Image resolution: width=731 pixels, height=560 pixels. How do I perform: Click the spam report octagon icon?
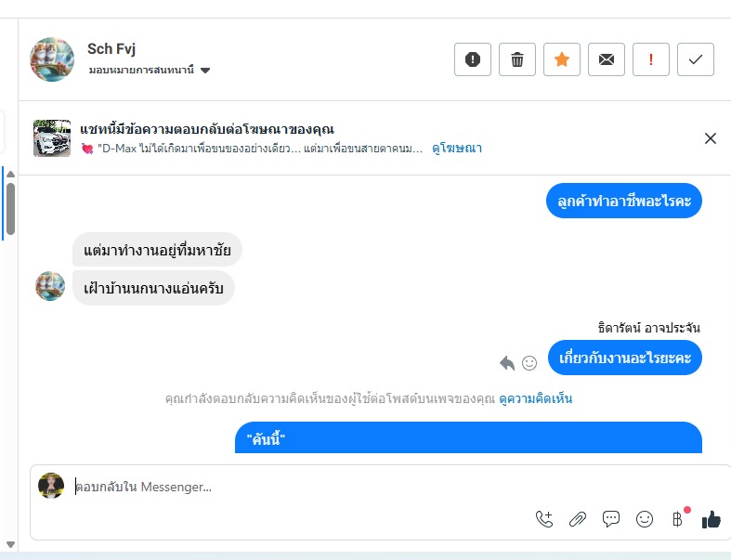tap(473, 59)
